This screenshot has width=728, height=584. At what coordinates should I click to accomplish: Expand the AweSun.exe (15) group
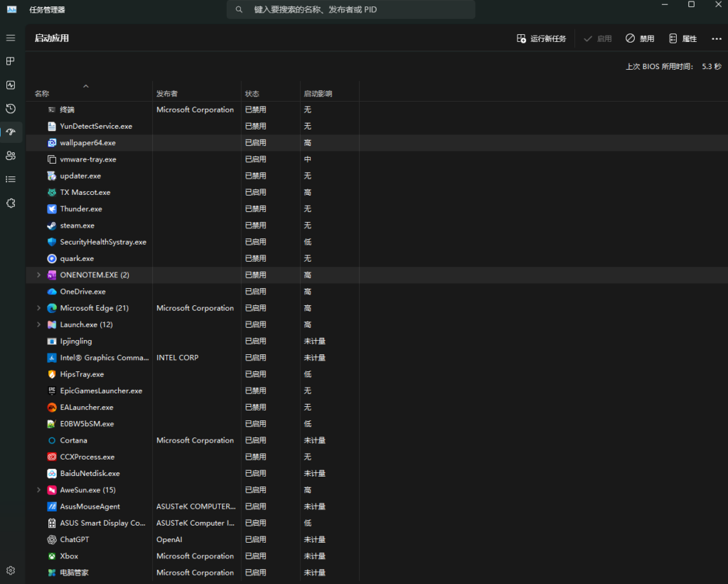click(38, 490)
